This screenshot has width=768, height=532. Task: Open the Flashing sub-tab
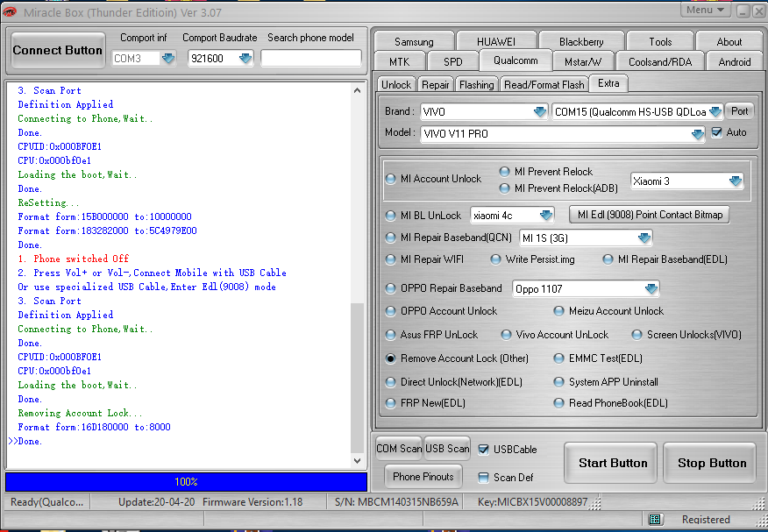(477, 85)
